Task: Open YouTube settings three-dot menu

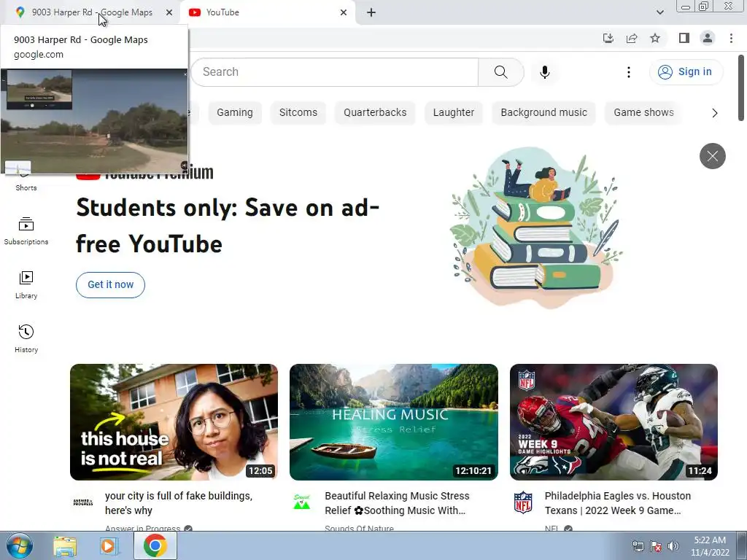Action: click(x=629, y=72)
